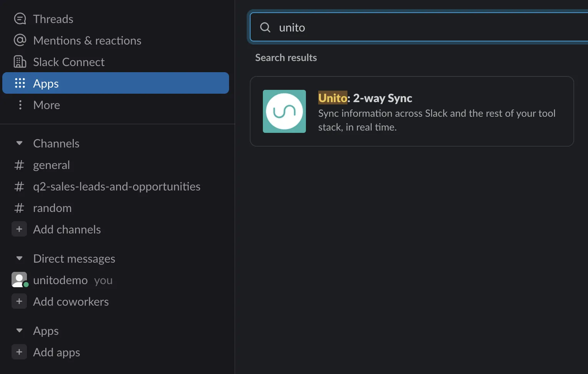Open the #random channel

tap(52, 208)
